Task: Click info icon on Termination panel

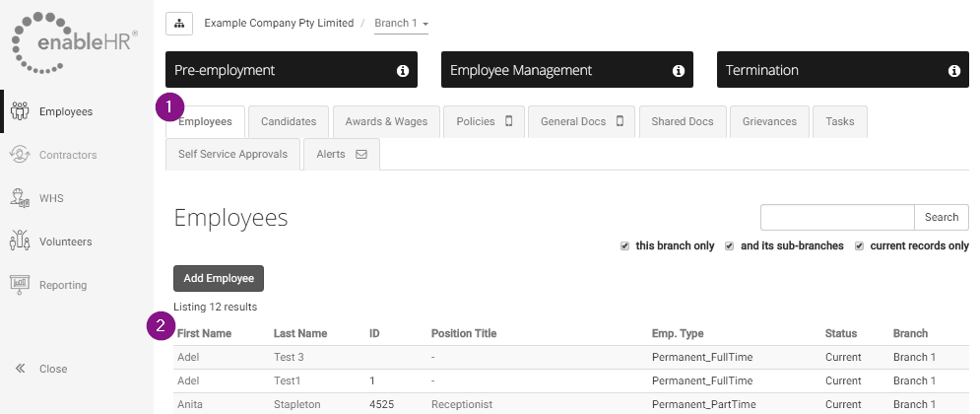Action: [x=953, y=71]
